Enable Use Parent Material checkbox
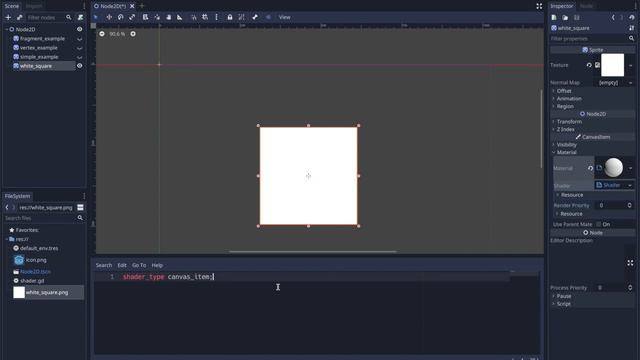 point(599,224)
